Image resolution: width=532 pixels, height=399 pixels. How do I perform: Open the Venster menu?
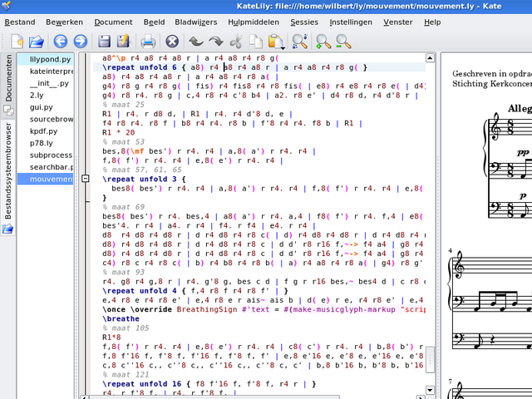tap(398, 22)
